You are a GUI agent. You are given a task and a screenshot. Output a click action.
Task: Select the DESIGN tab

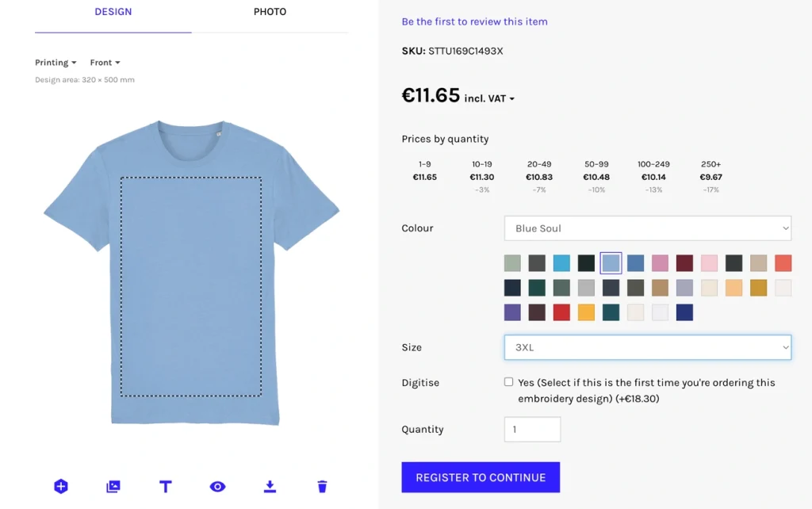pyautogui.click(x=113, y=12)
